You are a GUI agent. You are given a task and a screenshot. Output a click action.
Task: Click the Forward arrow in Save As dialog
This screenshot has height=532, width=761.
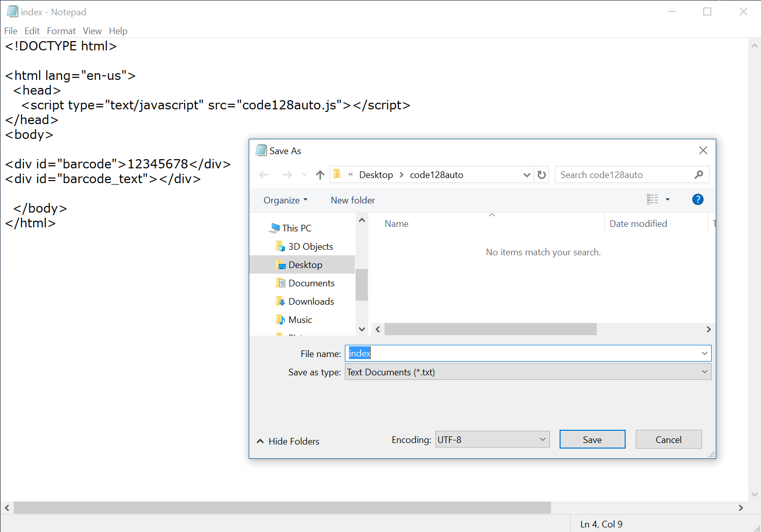[x=287, y=175]
